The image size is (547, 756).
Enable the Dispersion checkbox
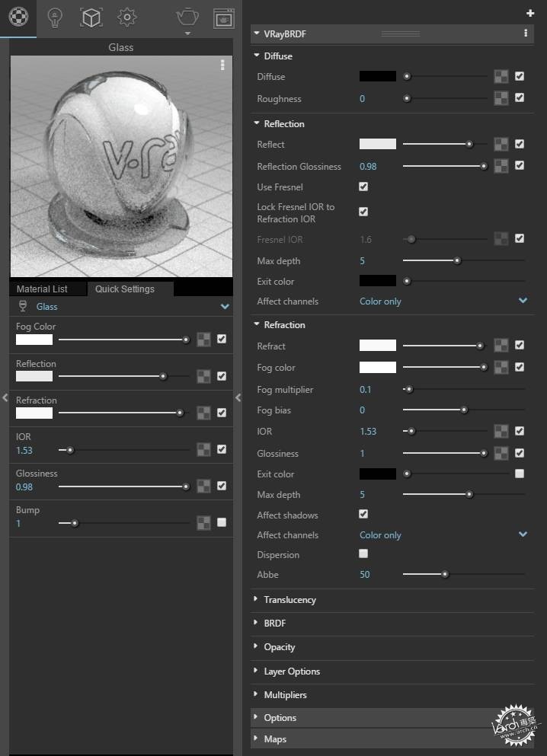click(x=363, y=553)
